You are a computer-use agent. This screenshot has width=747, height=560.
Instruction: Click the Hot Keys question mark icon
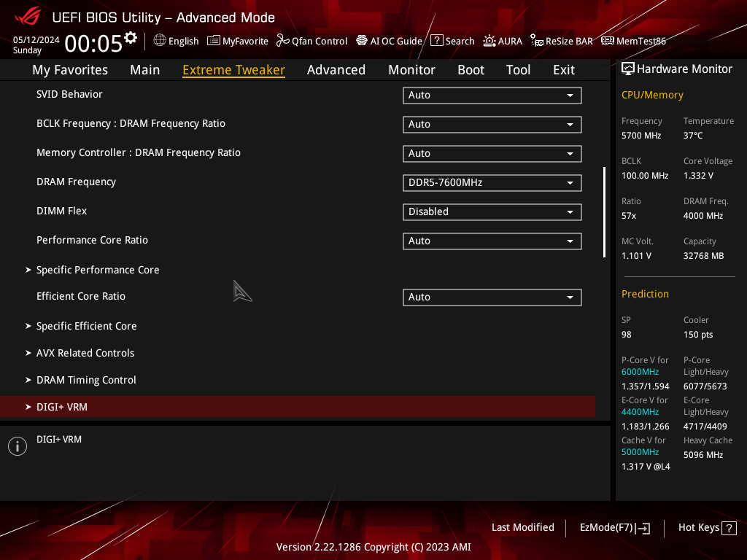pos(729,528)
